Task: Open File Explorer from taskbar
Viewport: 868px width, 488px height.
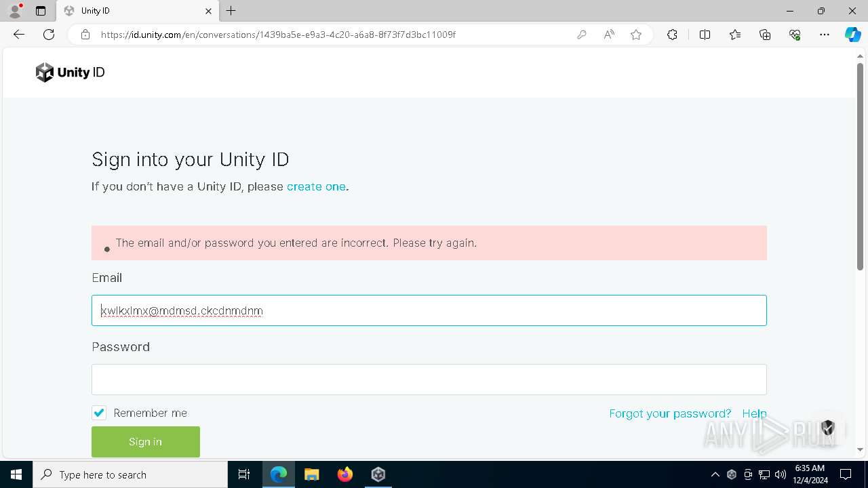Action: [312, 474]
